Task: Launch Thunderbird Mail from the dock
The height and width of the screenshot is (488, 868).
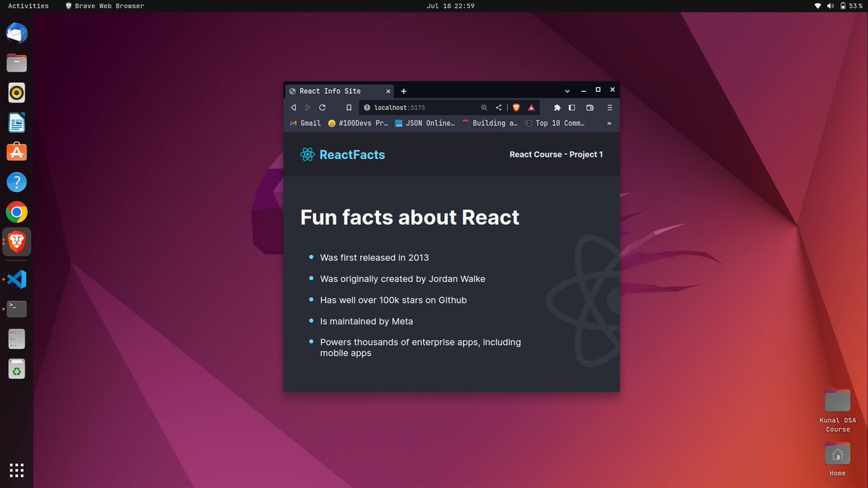Action: pyautogui.click(x=17, y=33)
